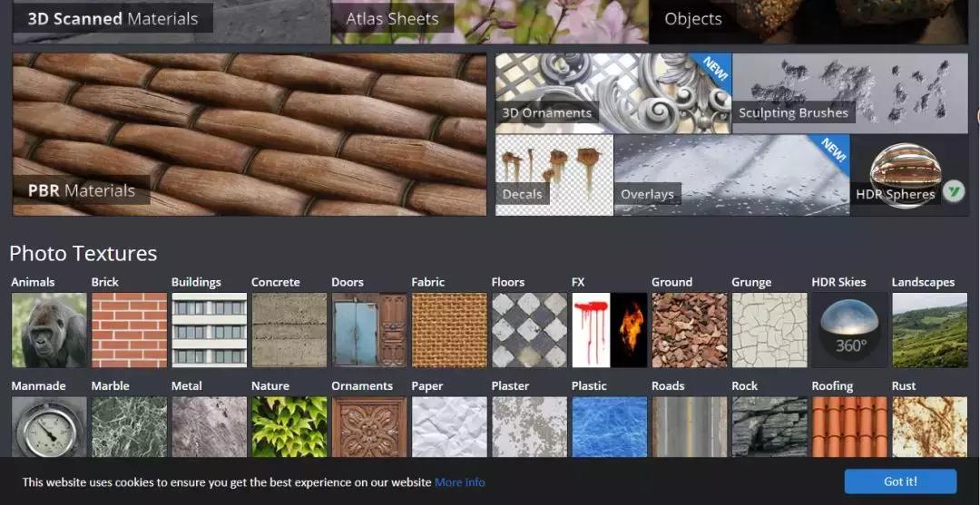The width and height of the screenshot is (980, 505).
Task: Click the Plaster texture thumbnail
Action: (529, 427)
